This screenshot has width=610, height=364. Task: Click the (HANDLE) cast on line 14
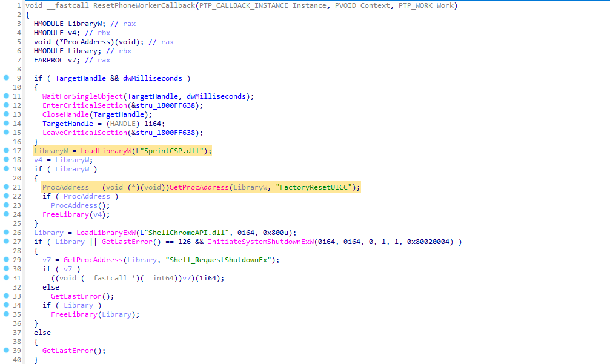[x=123, y=124]
